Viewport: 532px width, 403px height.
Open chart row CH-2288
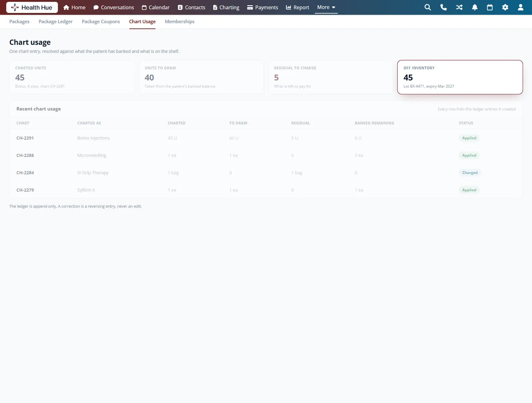click(266, 155)
